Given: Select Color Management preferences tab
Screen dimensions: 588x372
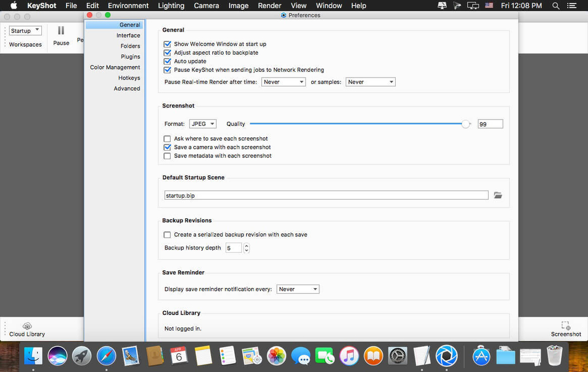Looking at the screenshot, I should tap(114, 67).
